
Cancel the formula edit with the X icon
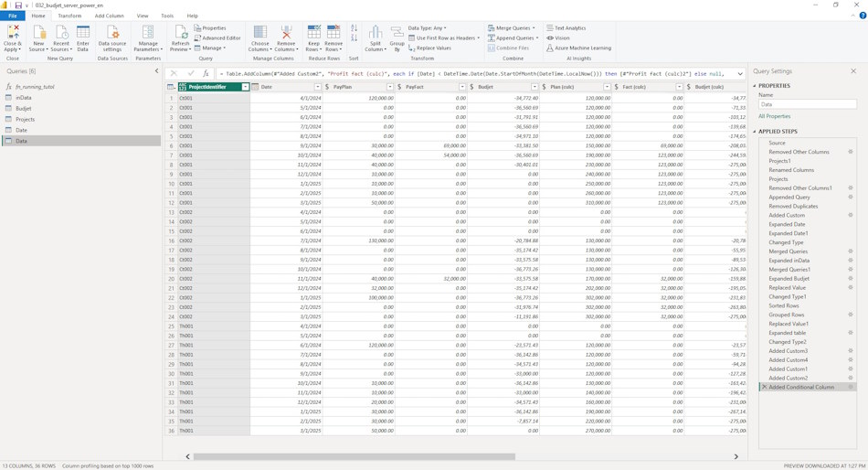coord(174,73)
